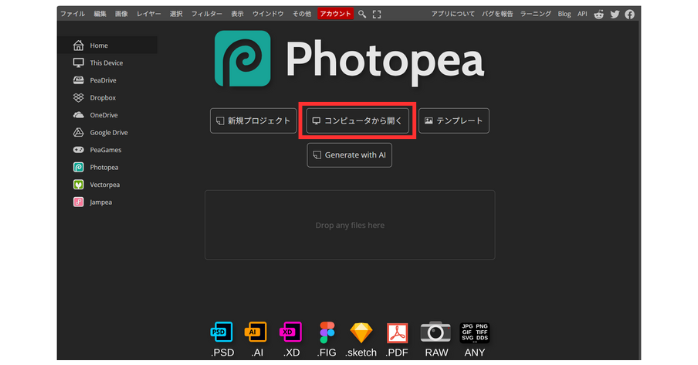Click the テンプレート button
Viewport: 698px width, 365px height.
point(454,121)
